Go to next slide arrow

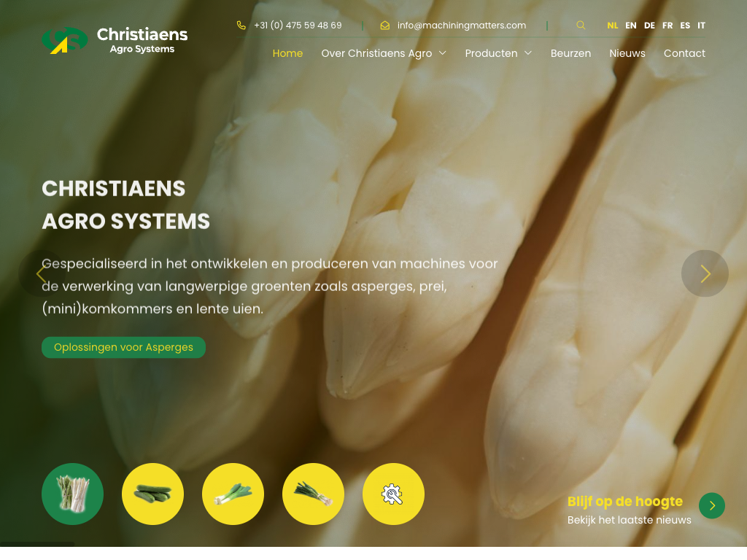[x=705, y=273]
